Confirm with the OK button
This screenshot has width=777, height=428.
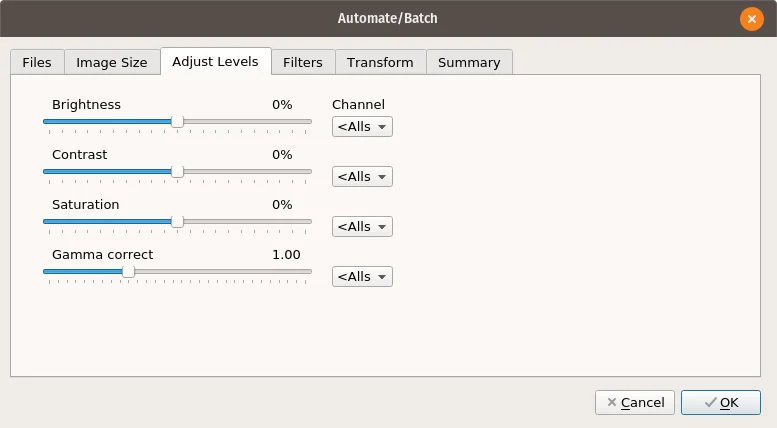(x=721, y=403)
